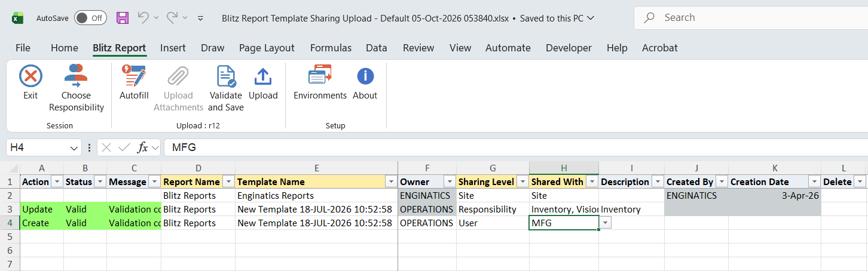Select the cell with 'Enginatics Reports'
This screenshot has height=271, width=868.
[316, 195]
